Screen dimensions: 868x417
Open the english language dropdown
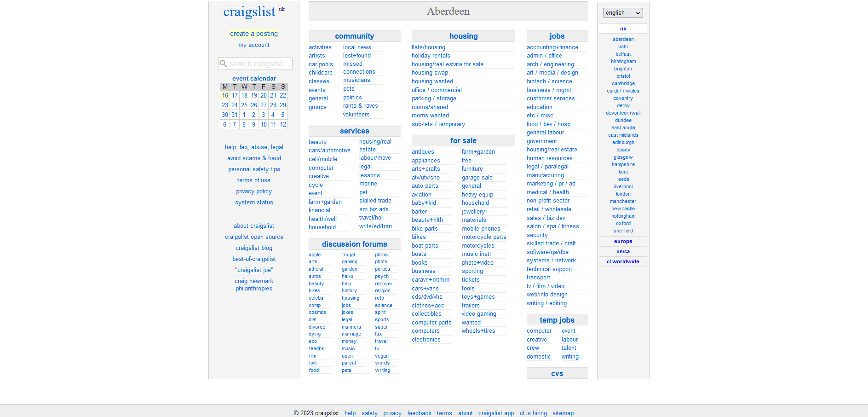click(623, 13)
